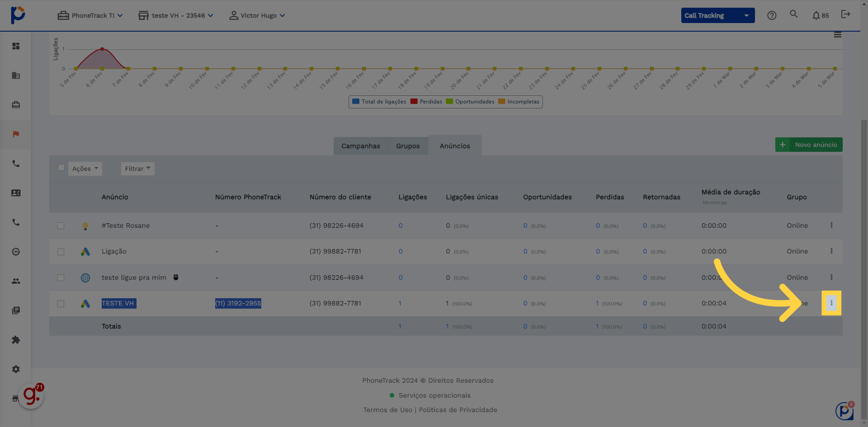Open the round face icon in sidebar
The height and width of the screenshot is (427, 868).
[16, 252]
